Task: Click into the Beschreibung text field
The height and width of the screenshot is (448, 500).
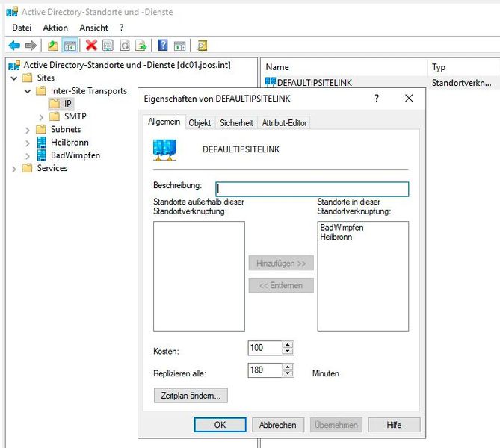Action: point(312,189)
